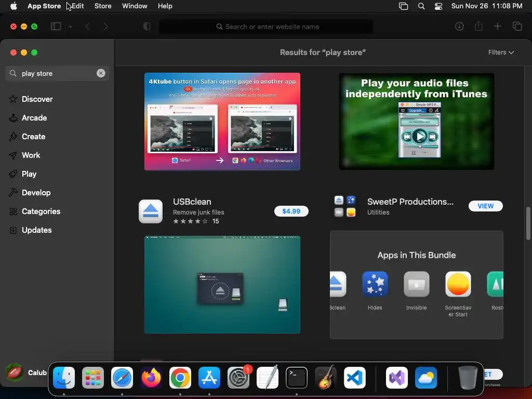
Task: Expand Safari tab group dropdown arrow
Action: 70,26
